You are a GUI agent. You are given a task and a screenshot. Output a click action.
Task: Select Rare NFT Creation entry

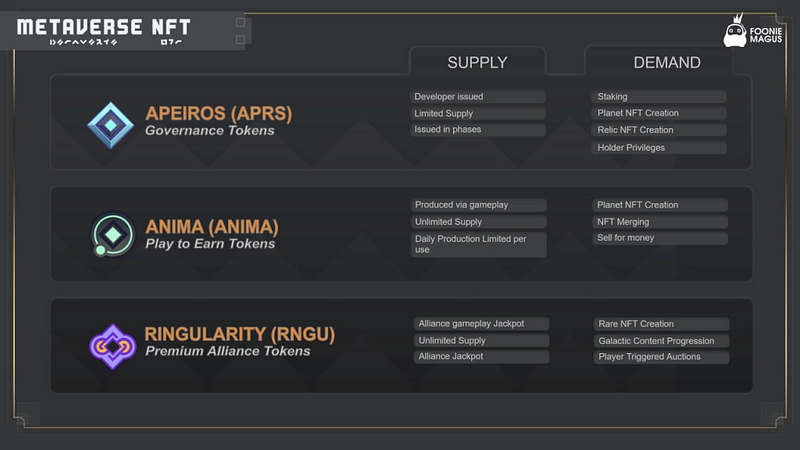(x=661, y=323)
